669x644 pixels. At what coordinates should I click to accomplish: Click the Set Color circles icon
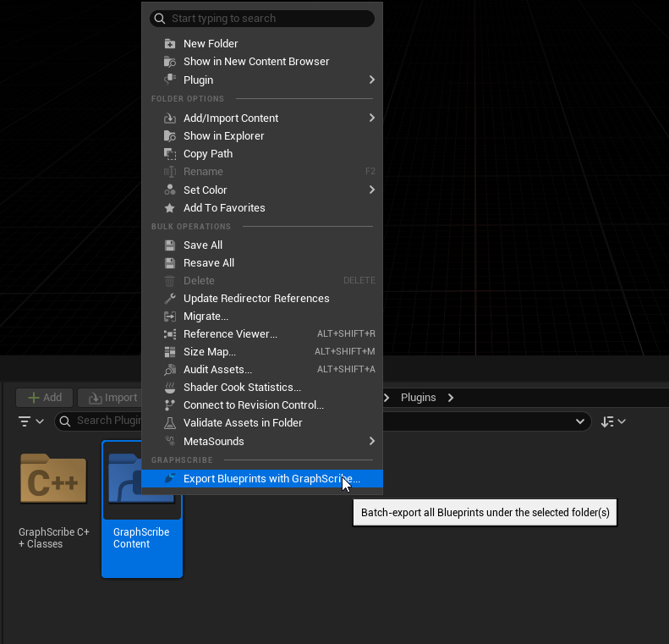pos(170,190)
